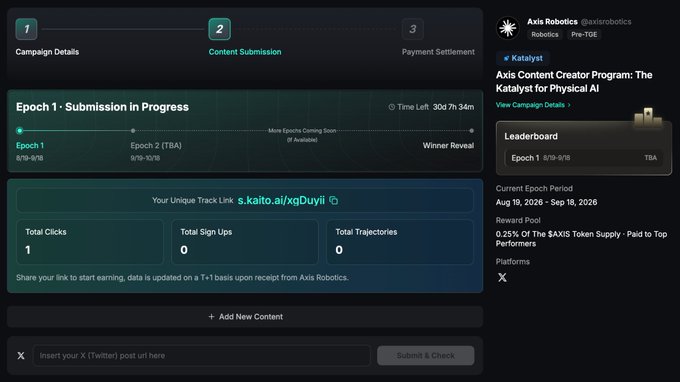
Task: Select step 2 Content Submission
Action: pyautogui.click(x=219, y=29)
